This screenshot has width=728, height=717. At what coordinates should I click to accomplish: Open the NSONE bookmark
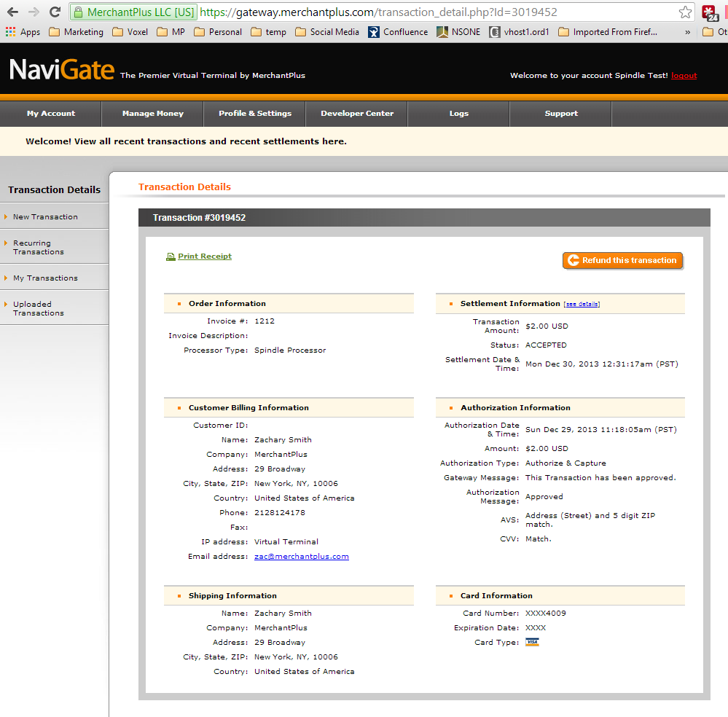(x=458, y=32)
